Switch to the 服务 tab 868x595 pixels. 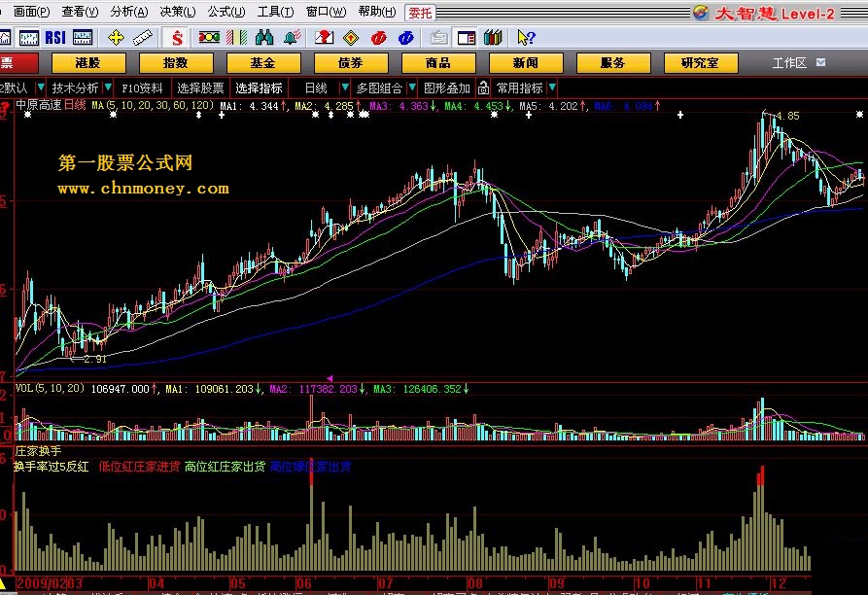612,62
